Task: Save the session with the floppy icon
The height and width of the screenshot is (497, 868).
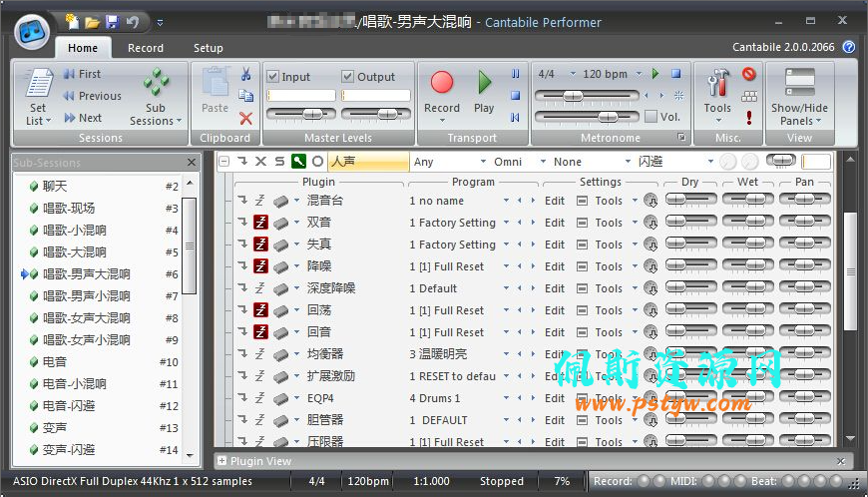Action: tap(113, 22)
